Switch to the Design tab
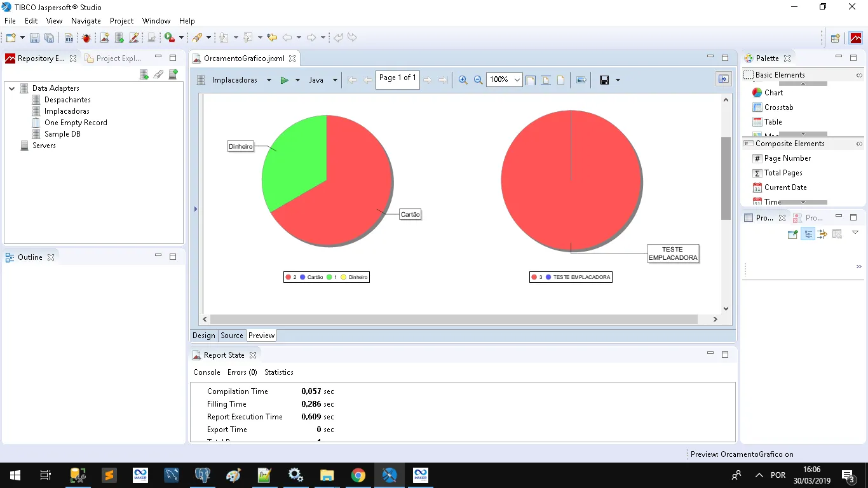Image resolution: width=868 pixels, height=488 pixels. tap(204, 335)
